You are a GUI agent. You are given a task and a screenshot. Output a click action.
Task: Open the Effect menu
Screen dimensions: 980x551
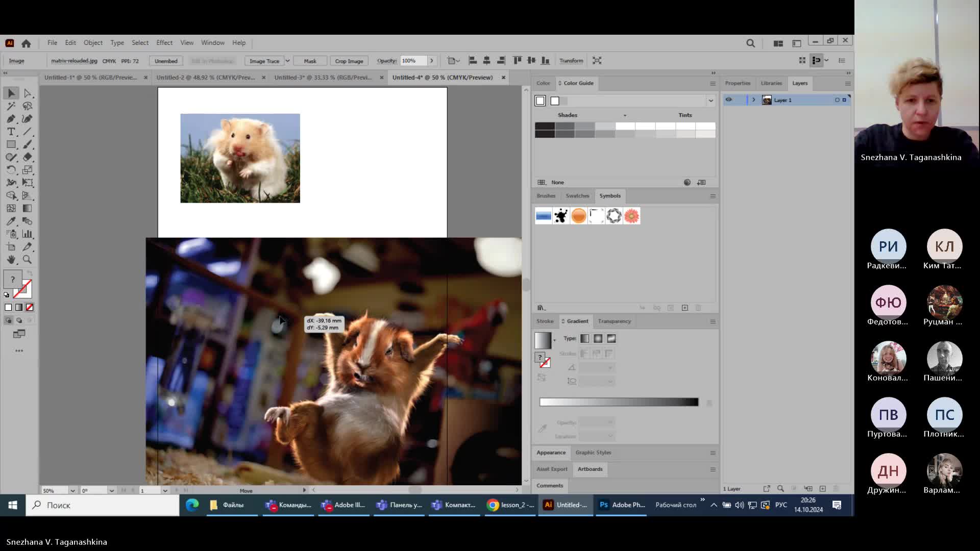[164, 43]
